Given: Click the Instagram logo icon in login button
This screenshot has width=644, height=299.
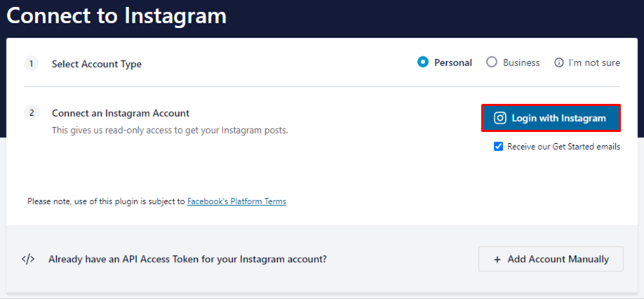Looking at the screenshot, I should point(500,118).
